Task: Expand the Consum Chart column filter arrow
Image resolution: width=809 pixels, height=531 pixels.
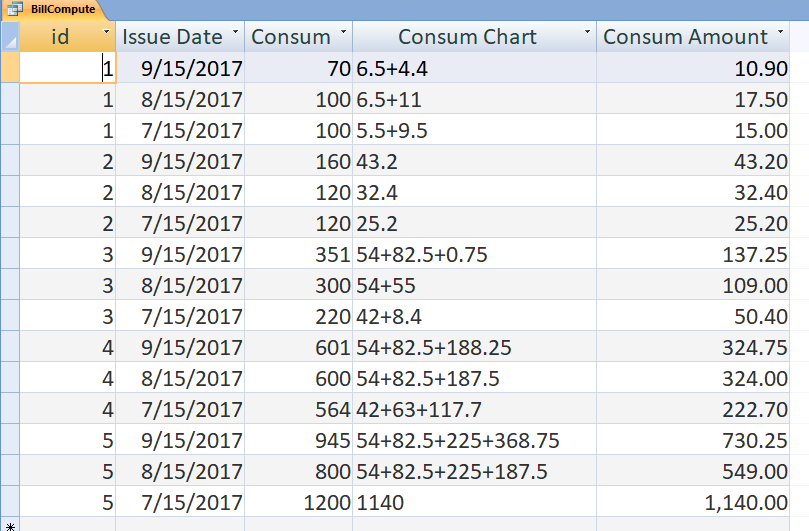Action: 587,31
